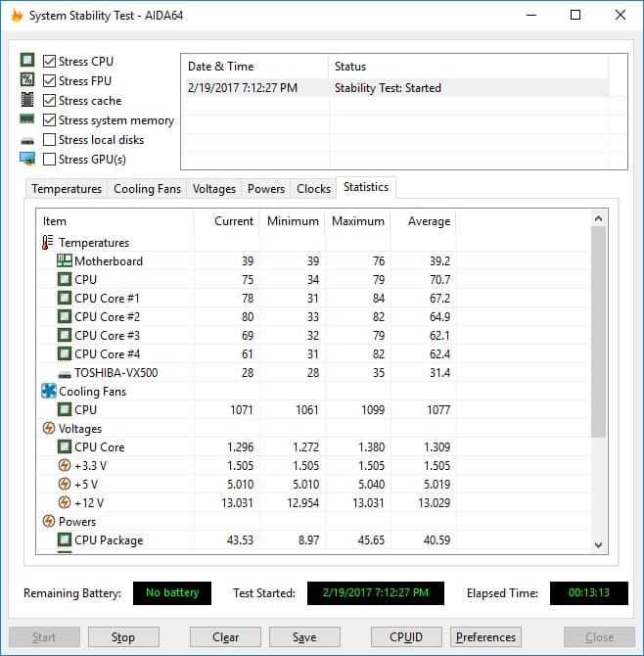644x656 pixels.
Task: Click the +5 V lightning icon
Action: [x=64, y=484]
